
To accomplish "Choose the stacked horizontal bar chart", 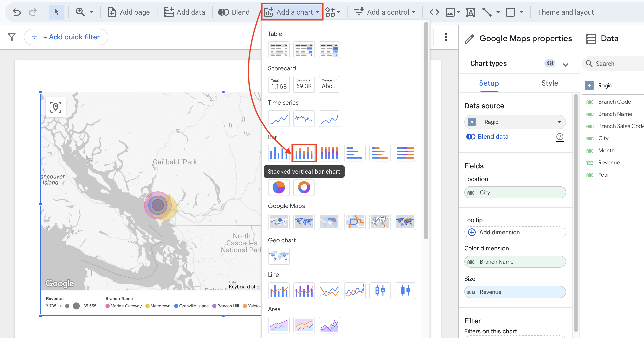I will (380, 153).
